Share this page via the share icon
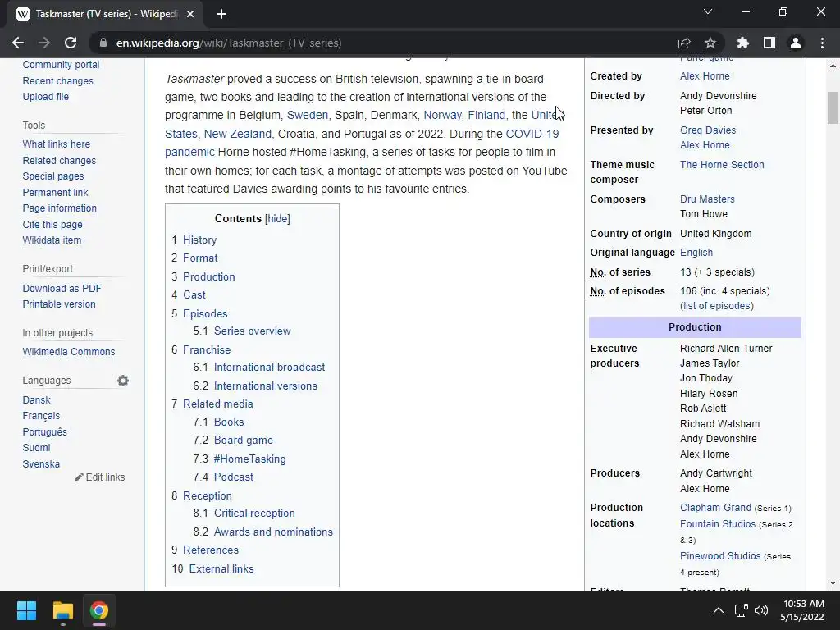This screenshot has width=840, height=630. [684, 43]
